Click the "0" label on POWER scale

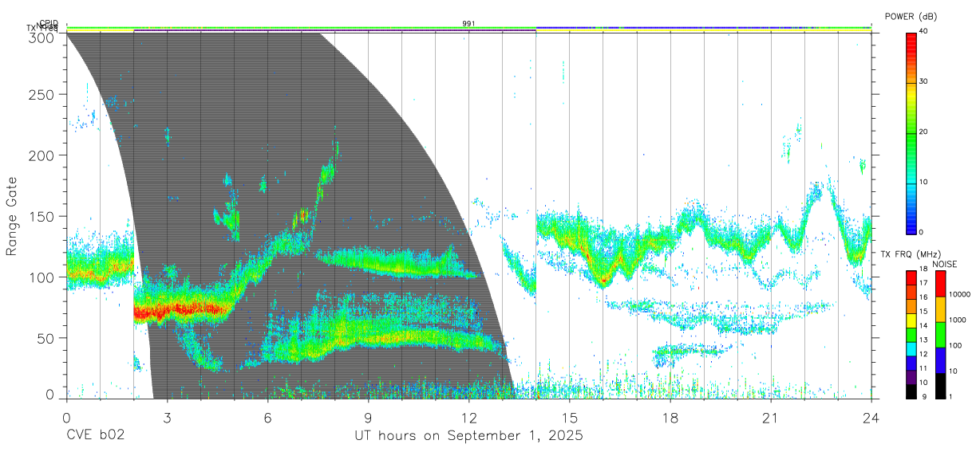(920, 232)
